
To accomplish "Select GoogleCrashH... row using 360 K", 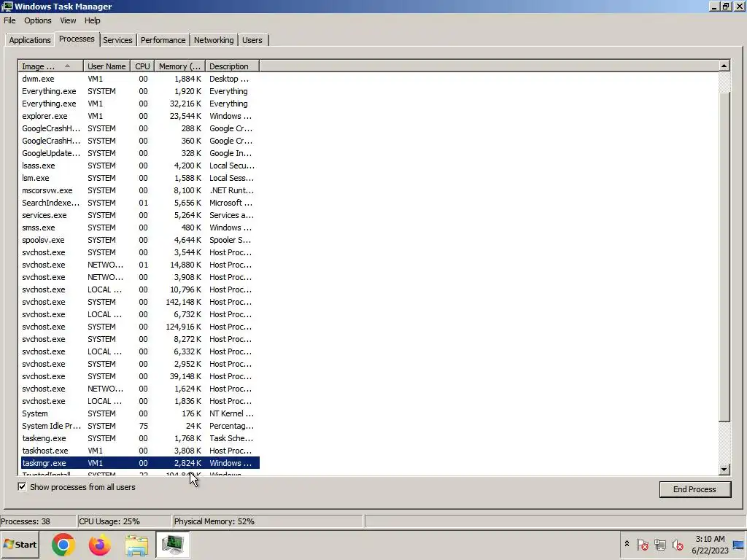I will (140, 141).
